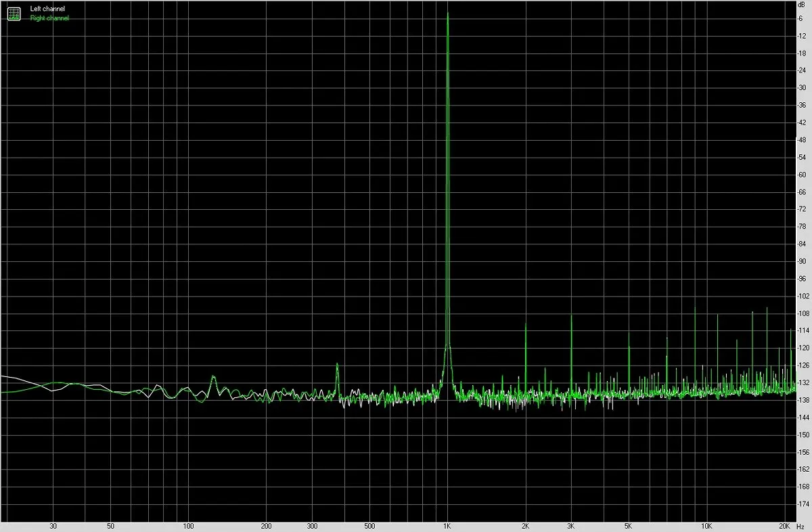812x532 pixels.
Task: Click the -60 dB axis value
Action: tap(803, 175)
